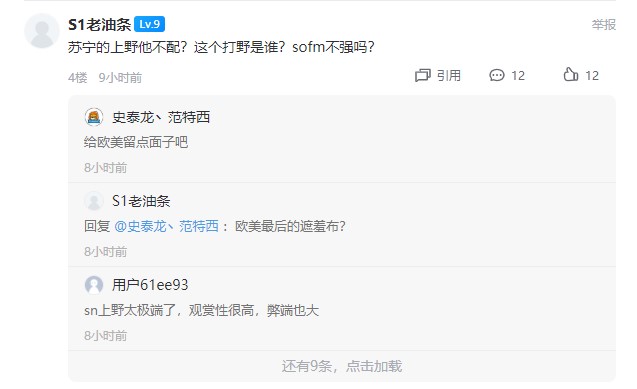Open comment replies bubble icon
This screenshot has width=637, height=389.
496,76
